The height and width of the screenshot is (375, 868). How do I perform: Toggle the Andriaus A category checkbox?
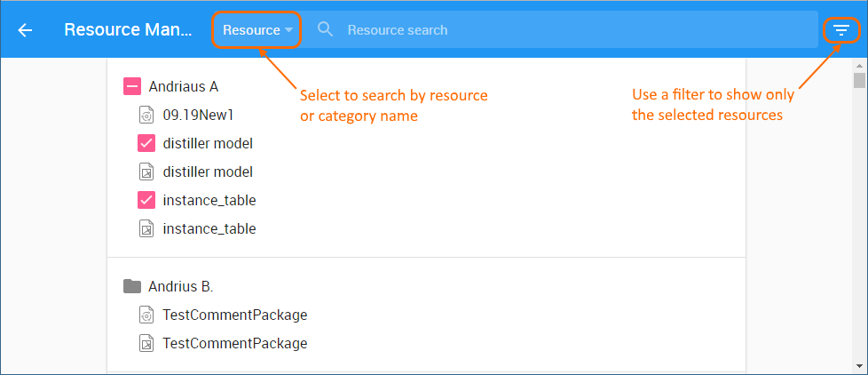point(132,86)
